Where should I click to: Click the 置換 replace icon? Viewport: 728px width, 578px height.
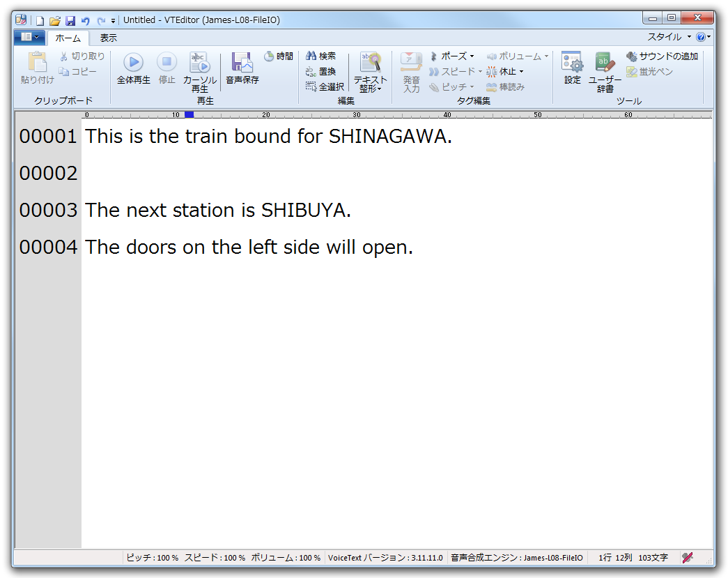(320, 72)
